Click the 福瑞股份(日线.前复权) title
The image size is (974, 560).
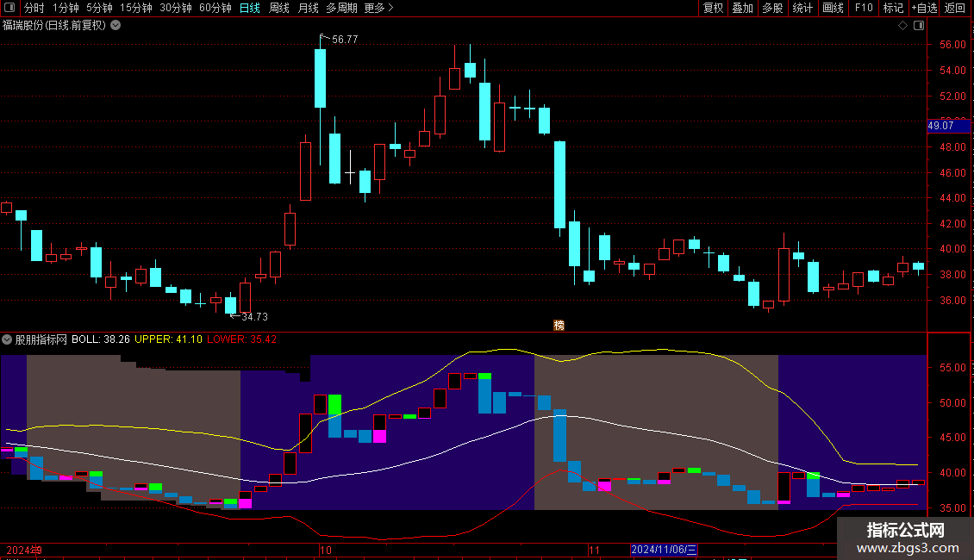(x=54, y=26)
